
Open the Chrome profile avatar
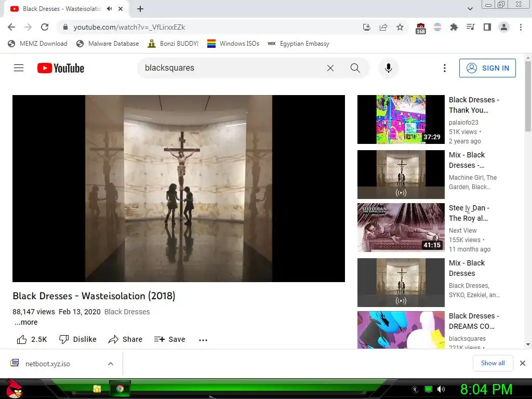tap(504, 27)
